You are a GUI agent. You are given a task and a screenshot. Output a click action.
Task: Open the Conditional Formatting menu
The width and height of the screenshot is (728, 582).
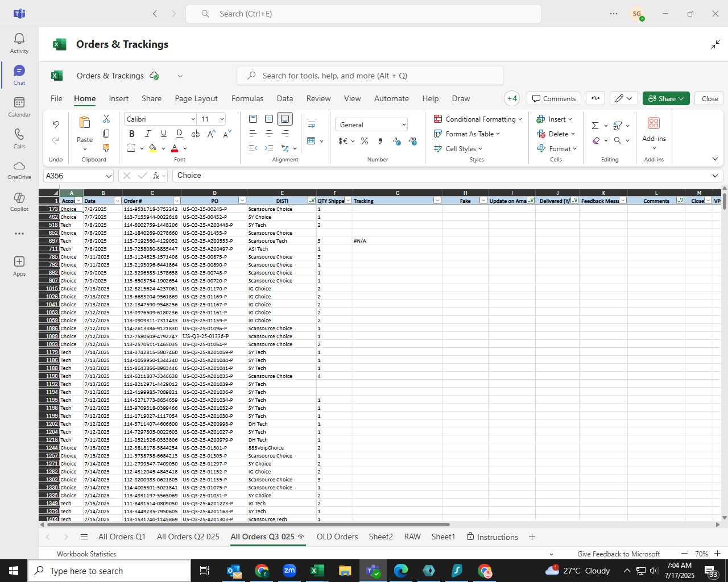[x=477, y=119]
